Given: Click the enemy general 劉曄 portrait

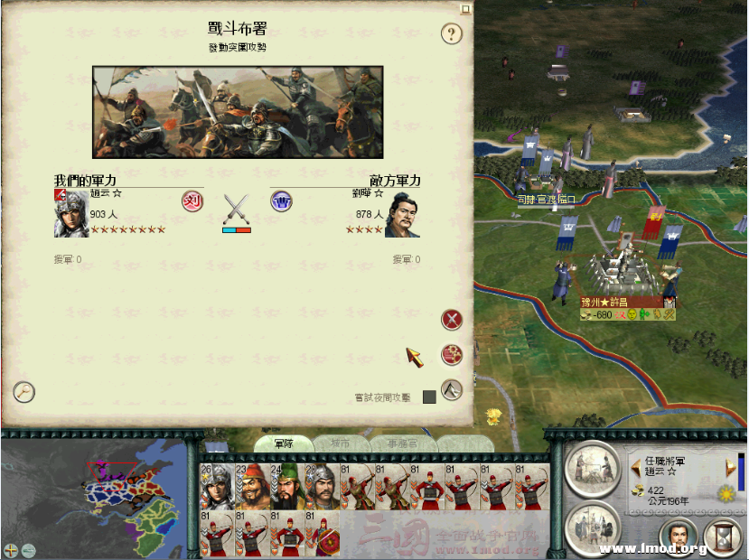Looking at the screenshot, I should [x=402, y=214].
